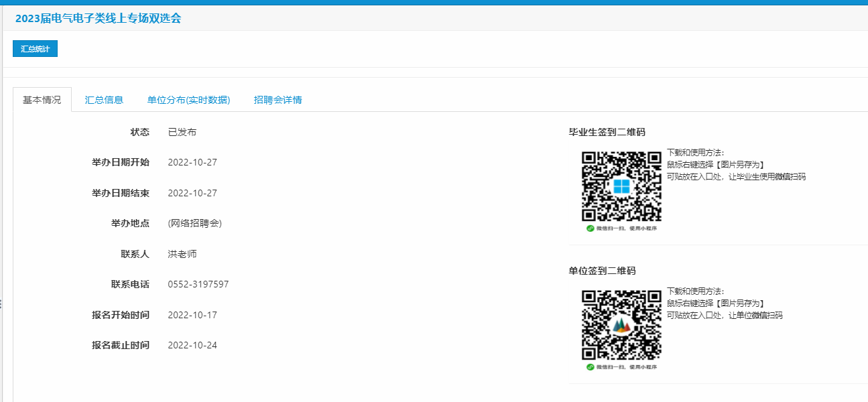Click contact name 洪老师
Viewport: 868px width, 402px height.
click(182, 254)
